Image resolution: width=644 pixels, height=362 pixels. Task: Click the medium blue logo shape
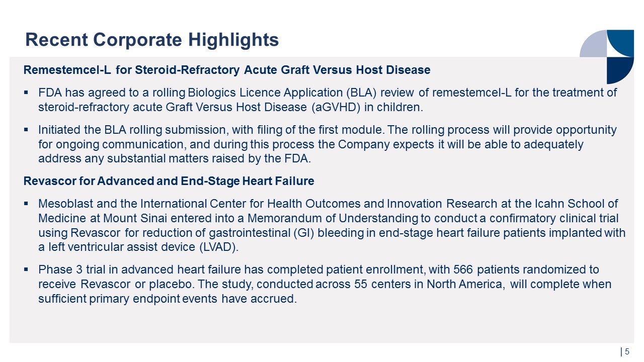point(621,43)
